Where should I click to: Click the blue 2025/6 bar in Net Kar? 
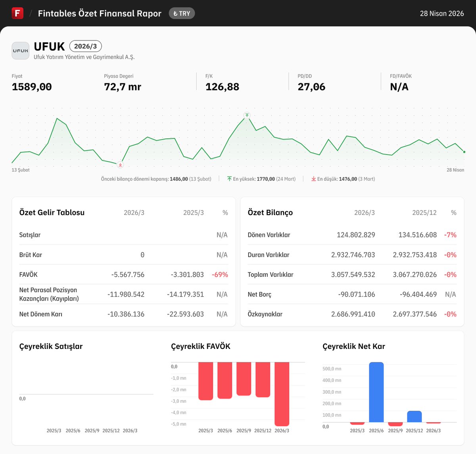click(376, 392)
